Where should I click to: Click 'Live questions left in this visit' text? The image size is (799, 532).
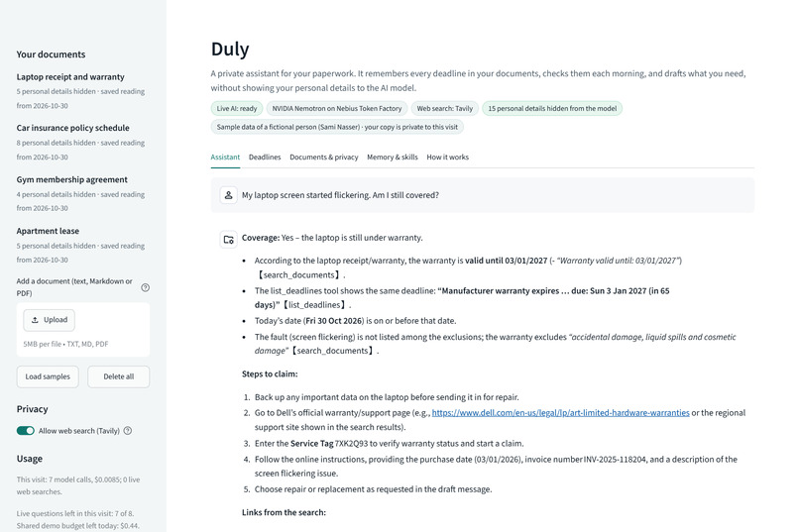[75, 514]
